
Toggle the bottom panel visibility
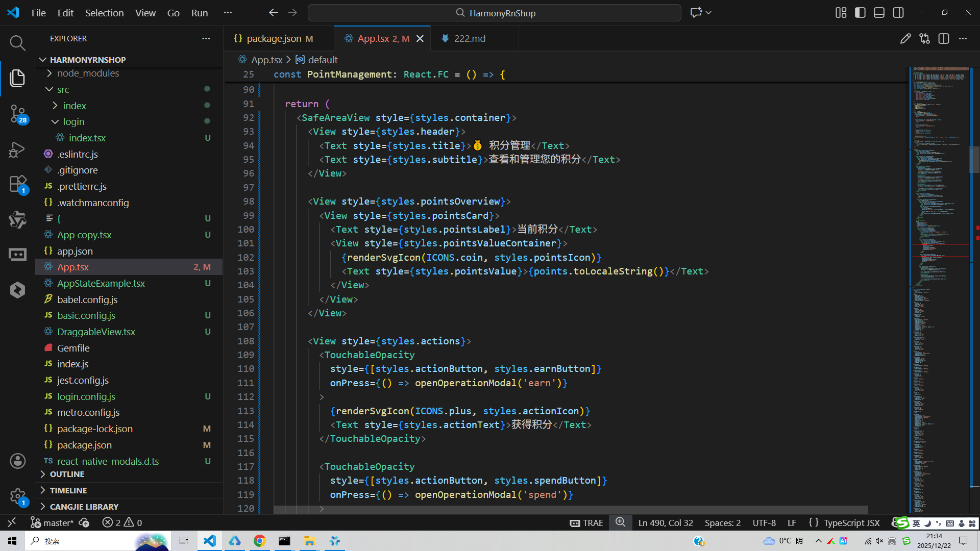point(879,13)
